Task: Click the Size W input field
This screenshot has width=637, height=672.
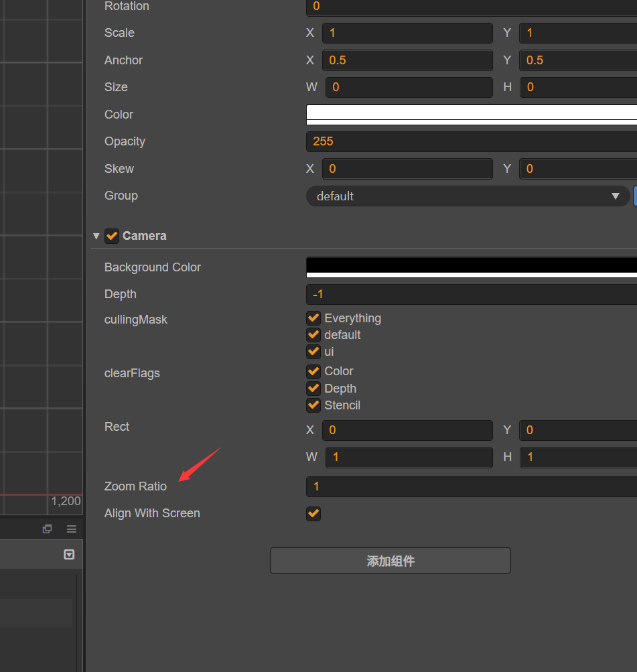Action: pos(409,87)
